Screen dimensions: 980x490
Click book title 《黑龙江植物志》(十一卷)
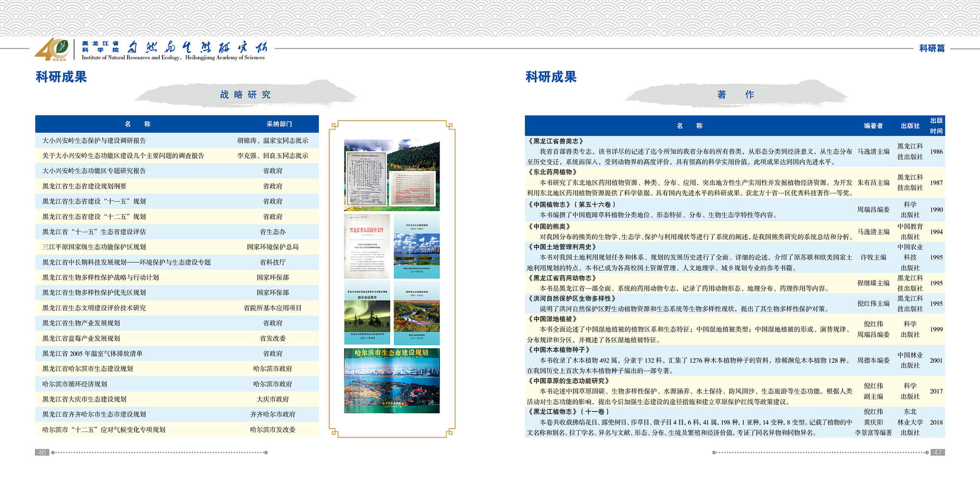tap(568, 412)
